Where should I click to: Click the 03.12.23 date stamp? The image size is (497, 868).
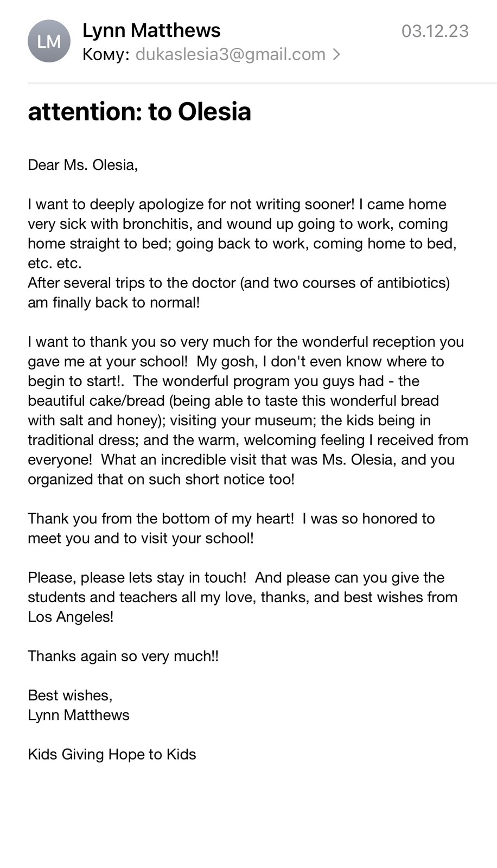click(x=435, y=31)
